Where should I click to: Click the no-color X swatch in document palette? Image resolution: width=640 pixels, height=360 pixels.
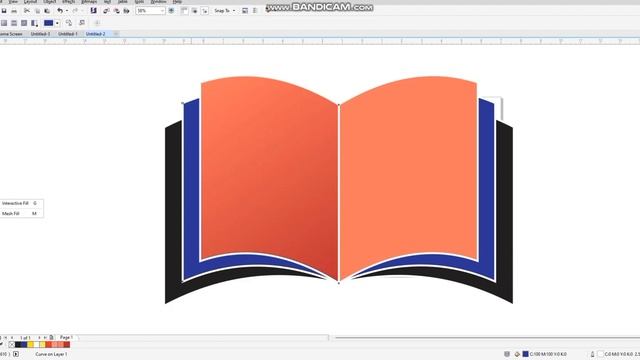[x=11, y=344]
